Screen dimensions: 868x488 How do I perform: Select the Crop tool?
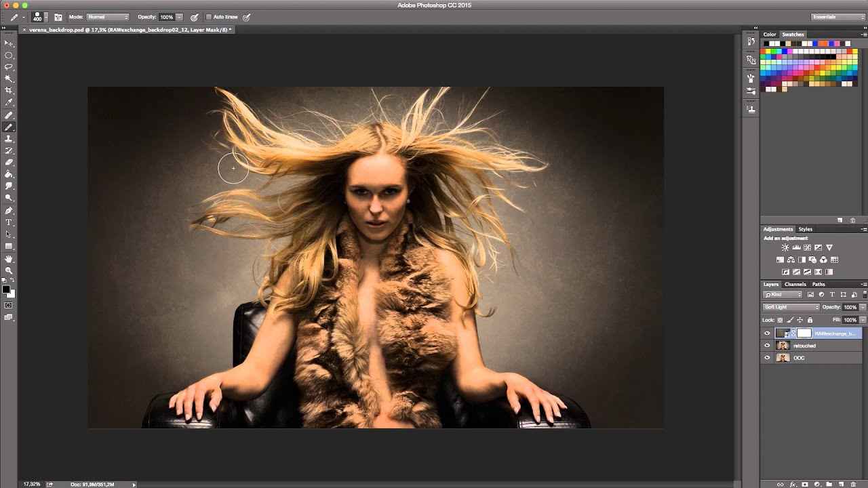pyautogui.click(x=9, y=90)
